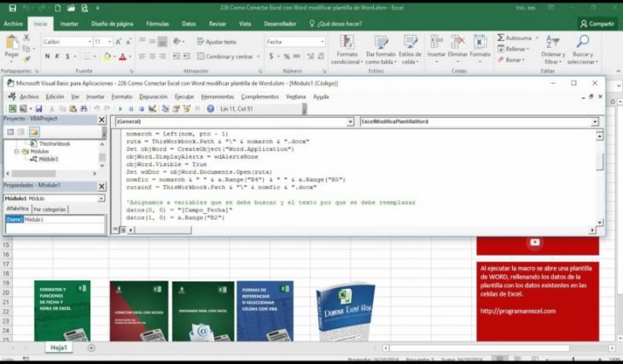Select the Hoja1 sheet tab
623x364 pixels.
pos(59,348)
